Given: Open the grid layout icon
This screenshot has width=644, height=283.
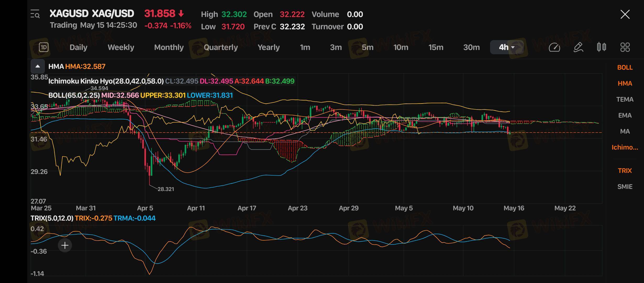Looking at the screenshot, I should click(x=625, y=47).
